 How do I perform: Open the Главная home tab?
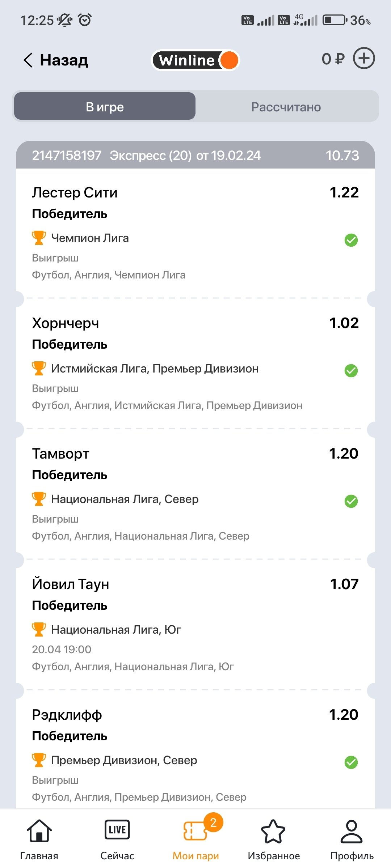pos(39,840)
